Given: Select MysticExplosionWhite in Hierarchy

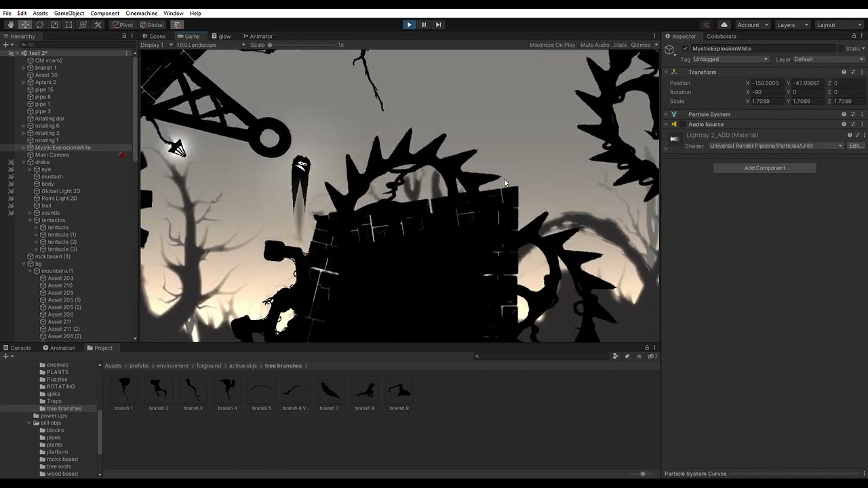Looking at the screenshot, I should tap(62, 147).
